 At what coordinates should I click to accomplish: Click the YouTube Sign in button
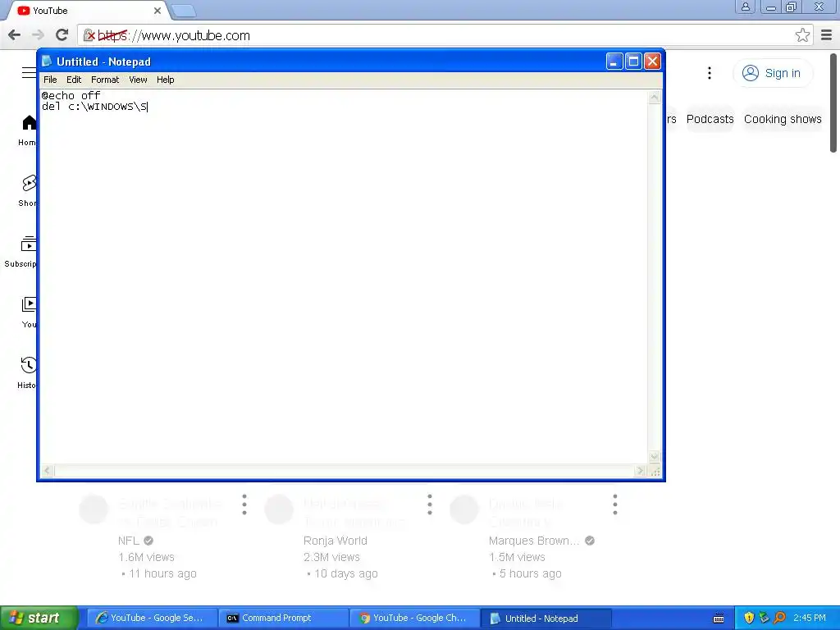[x=773, y=73]
